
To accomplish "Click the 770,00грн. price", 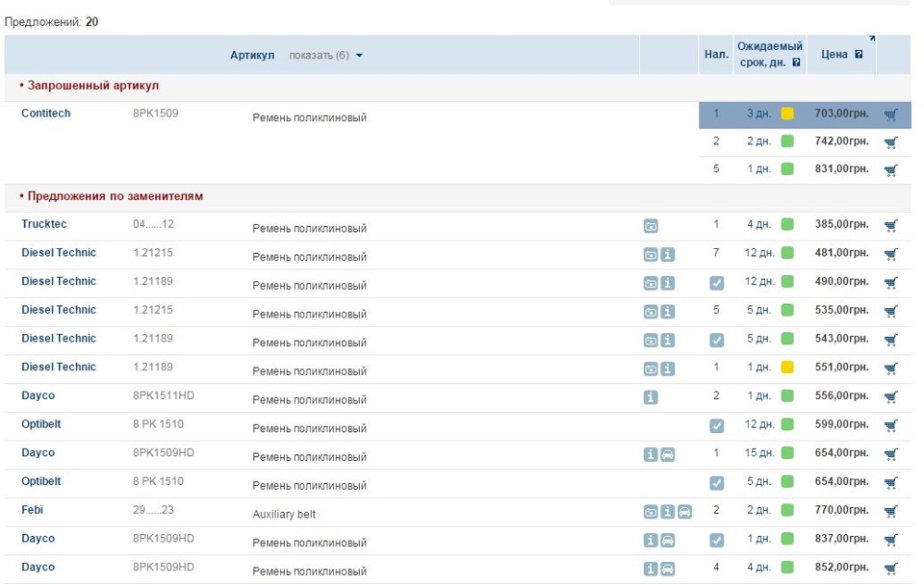I will click(x=841, y=510).
